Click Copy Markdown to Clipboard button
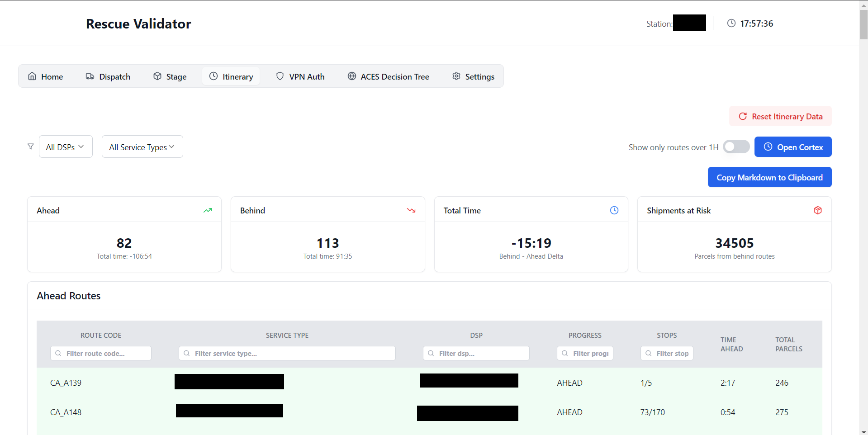This screenshot has width=868, height=435. pos(769,177)
